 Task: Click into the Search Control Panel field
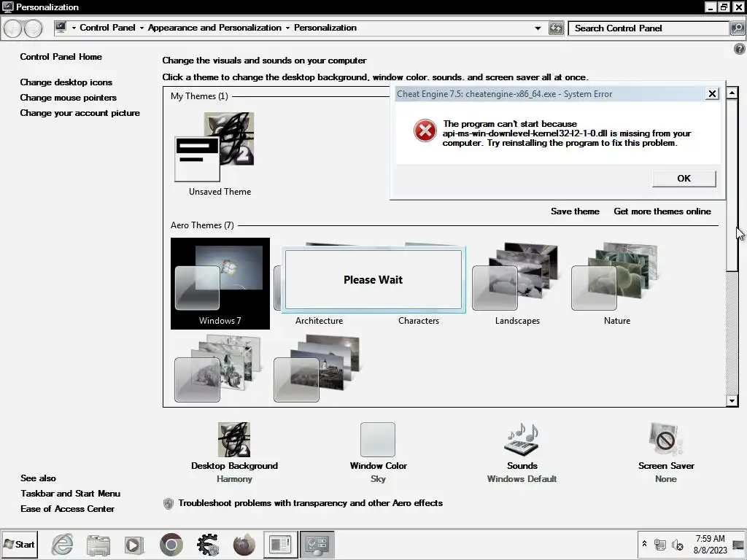coord(649,28)
